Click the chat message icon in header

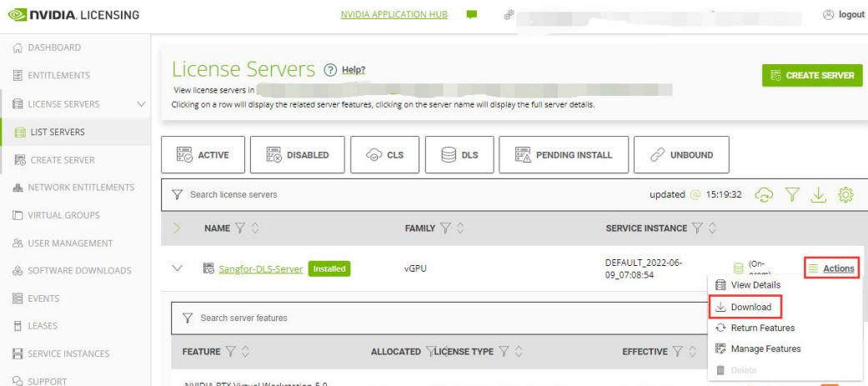[x=472, y=15]
